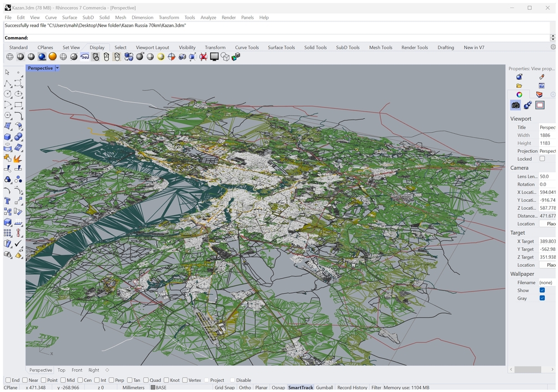Click the Text object tool
Viewport: 558px width, 392px height.
8,200
